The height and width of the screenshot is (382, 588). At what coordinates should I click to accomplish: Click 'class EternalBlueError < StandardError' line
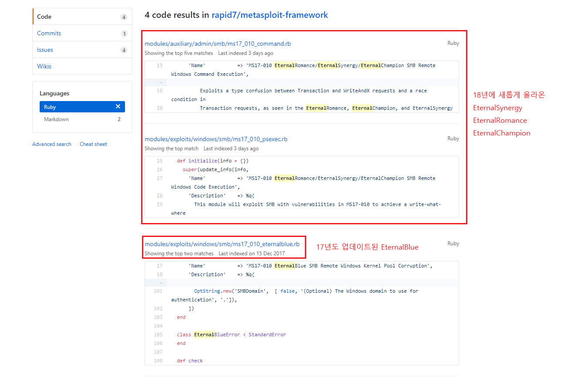point(231,335)
